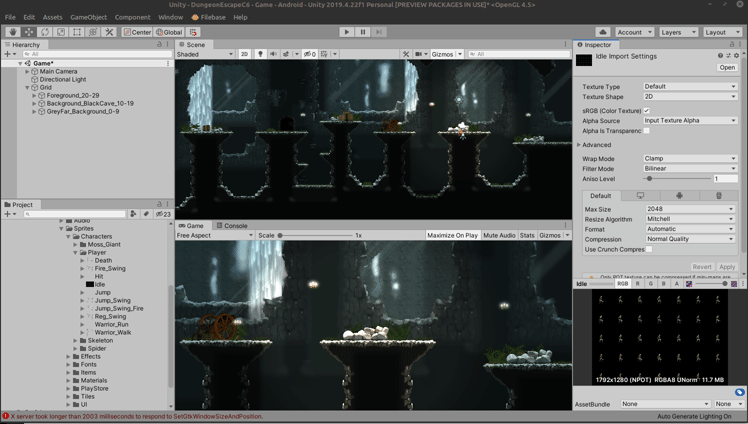This screenshot has height=424, width=748.
Task: Pause the game
Action: coord(363,32)
